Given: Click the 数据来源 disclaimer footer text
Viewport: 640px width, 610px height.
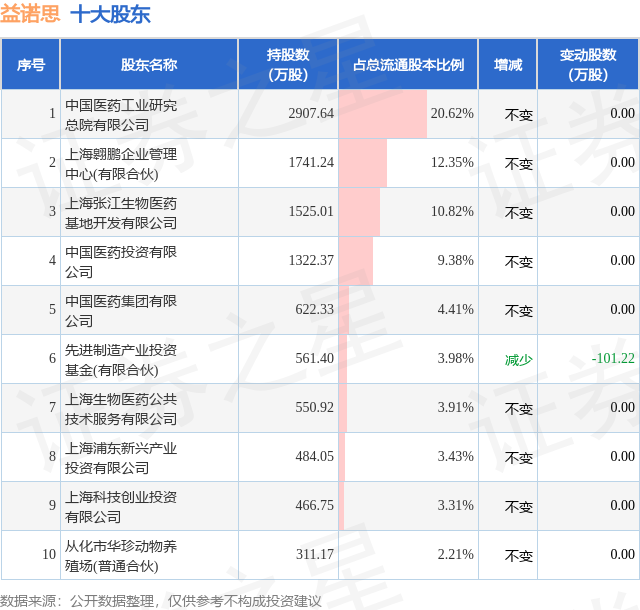Looking at the screenshot, I should point(160,601).
